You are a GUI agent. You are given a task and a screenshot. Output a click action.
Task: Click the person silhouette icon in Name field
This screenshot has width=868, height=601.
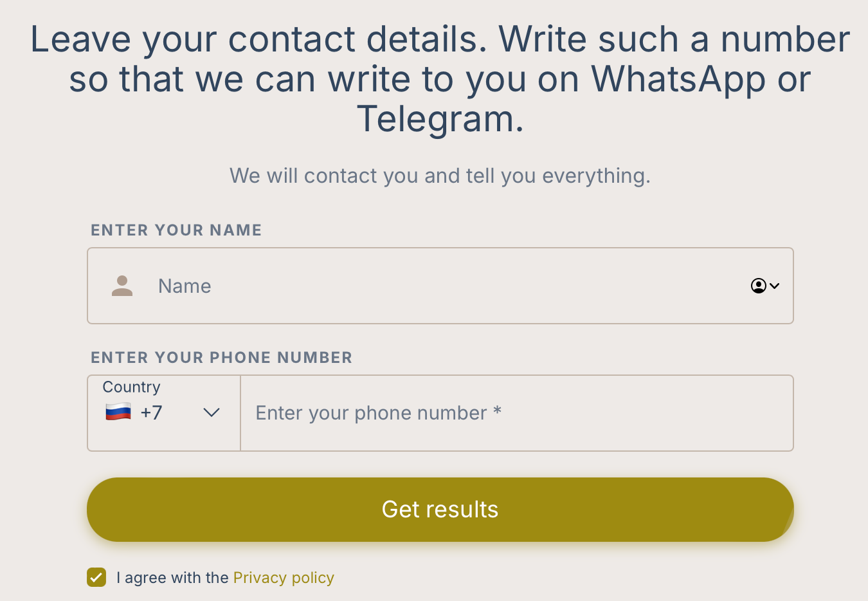tap(122, 286)
